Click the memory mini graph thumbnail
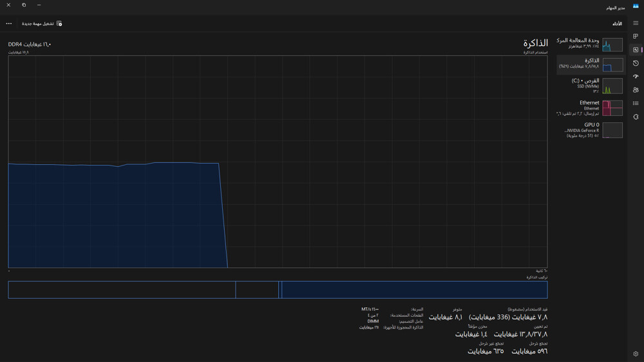The image size is (644, 362). [x=612, y=64]
